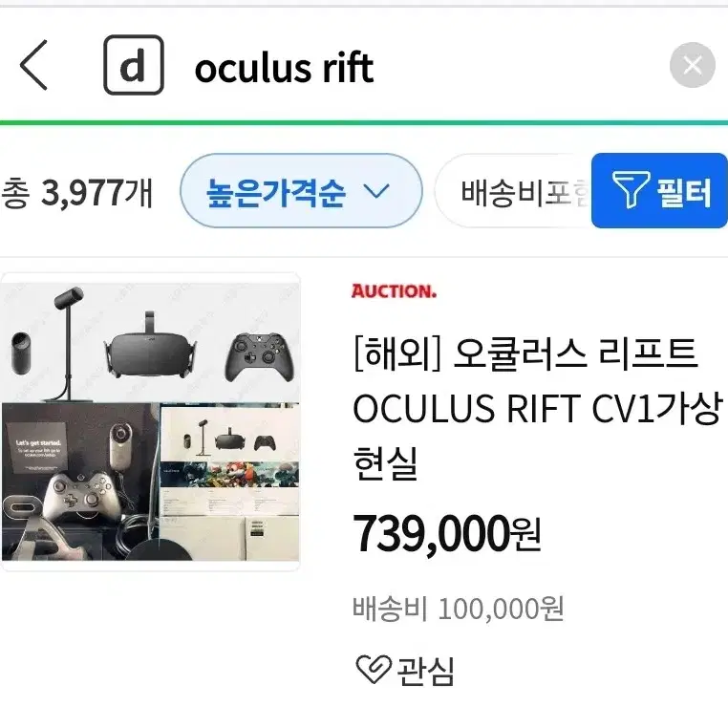Open the Oculus Rift product thumbnail
The height and width of the screenshot is (728, 728).
tap(150, 421)
